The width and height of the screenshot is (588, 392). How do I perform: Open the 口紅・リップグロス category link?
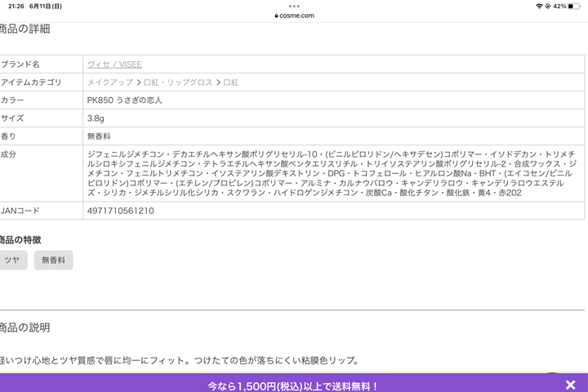[x=178, y=82]
